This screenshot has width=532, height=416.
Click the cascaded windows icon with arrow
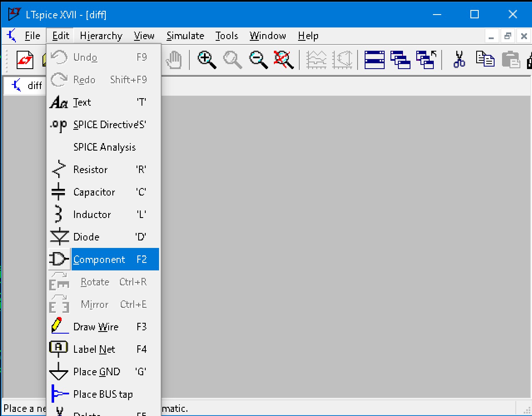pyautogui.click(x=426, y=60)
